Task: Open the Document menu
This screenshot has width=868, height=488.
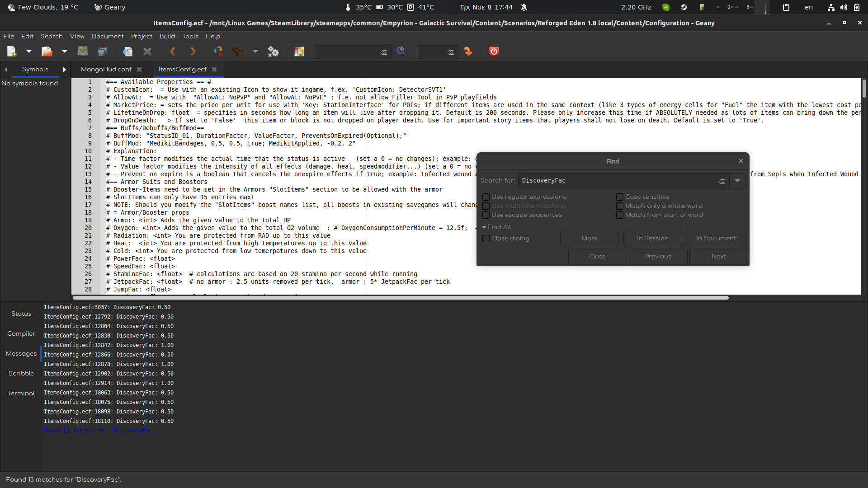Action: pyautogui.click(x=108, y=36)
